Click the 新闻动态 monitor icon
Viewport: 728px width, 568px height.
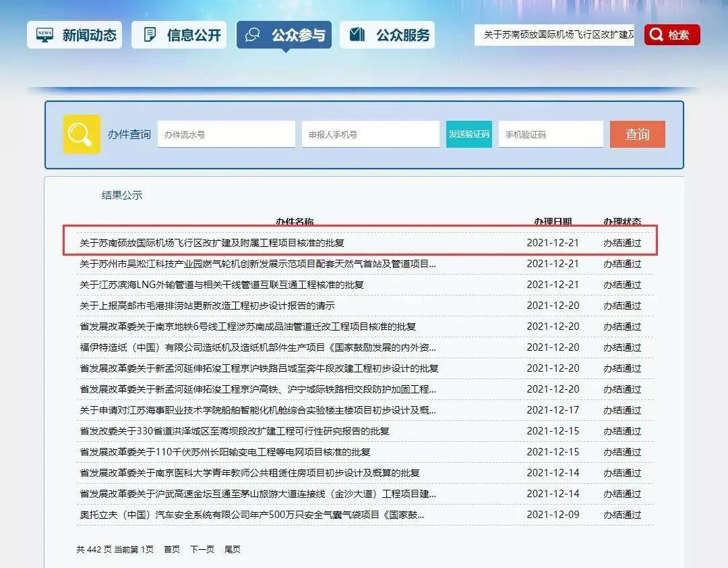(x=45, y=35)
